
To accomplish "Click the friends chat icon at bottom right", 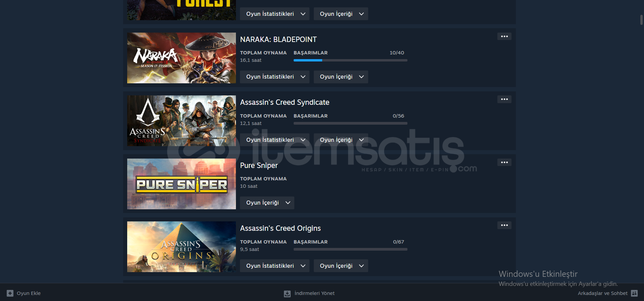I will 634,293.
